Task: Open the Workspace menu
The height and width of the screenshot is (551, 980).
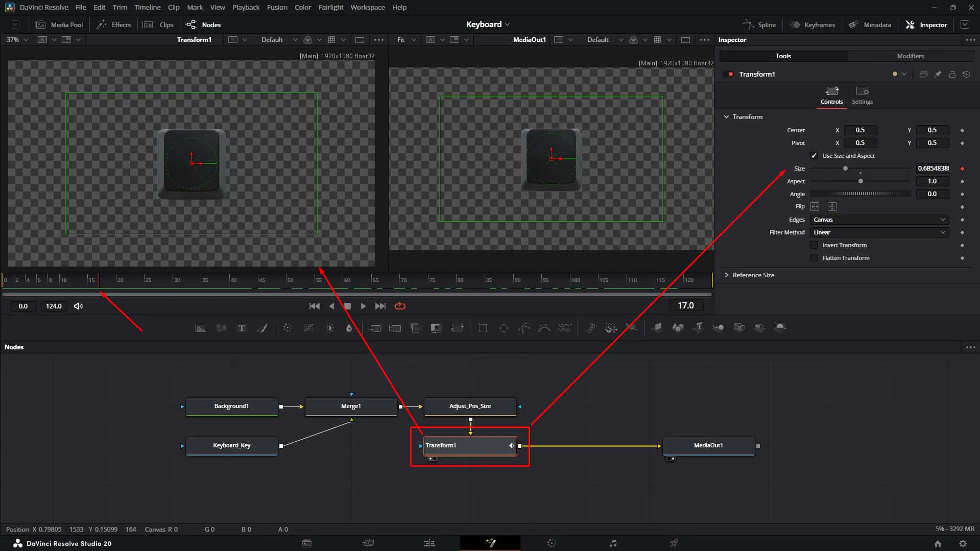Action: click(368, 7)
